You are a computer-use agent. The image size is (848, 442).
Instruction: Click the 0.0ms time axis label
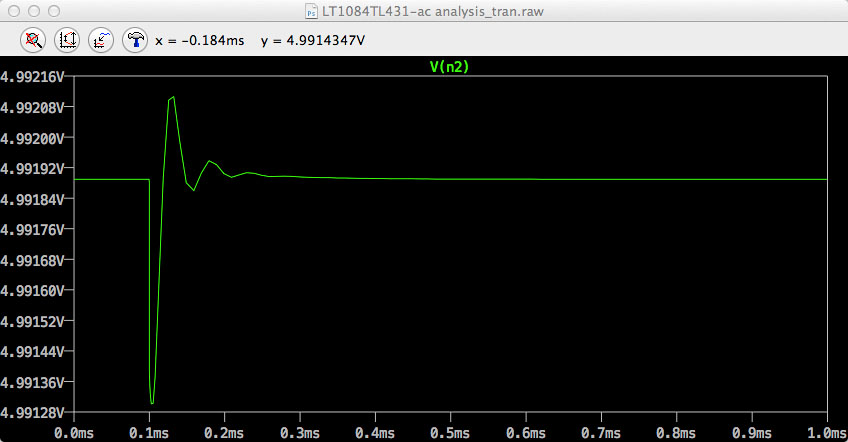point(74,433)
